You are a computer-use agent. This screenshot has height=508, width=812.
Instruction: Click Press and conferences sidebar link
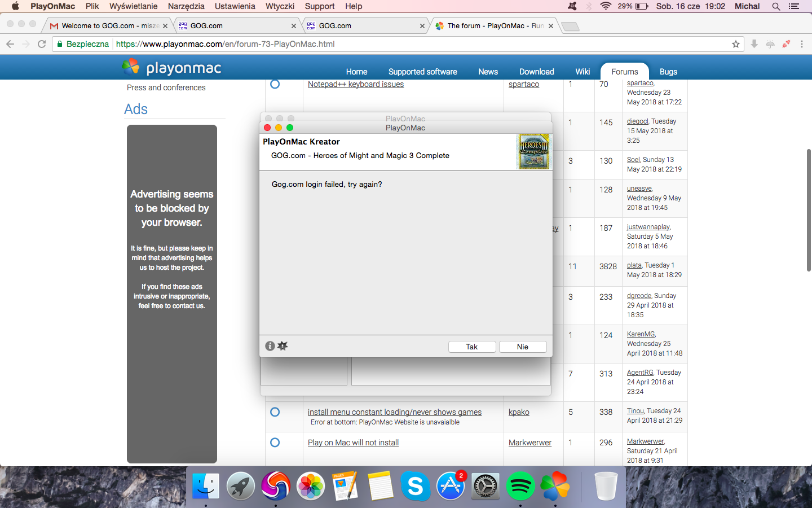pos(166,87)
